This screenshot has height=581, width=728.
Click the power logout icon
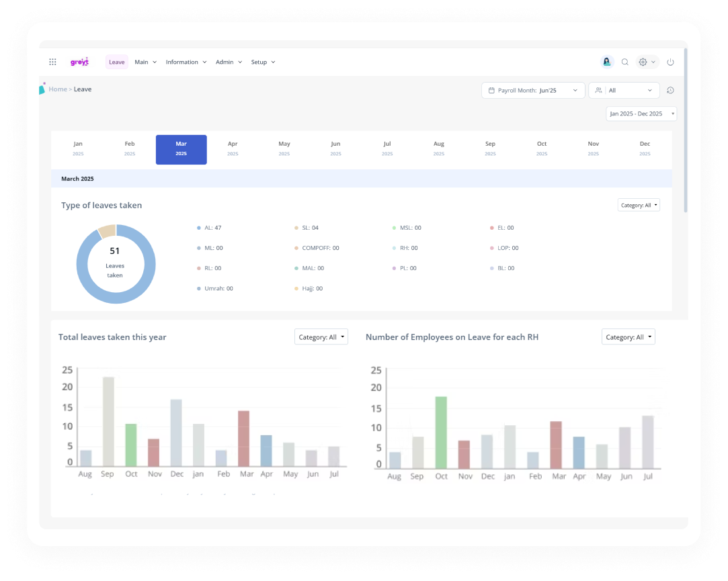[x=670, y=62]
